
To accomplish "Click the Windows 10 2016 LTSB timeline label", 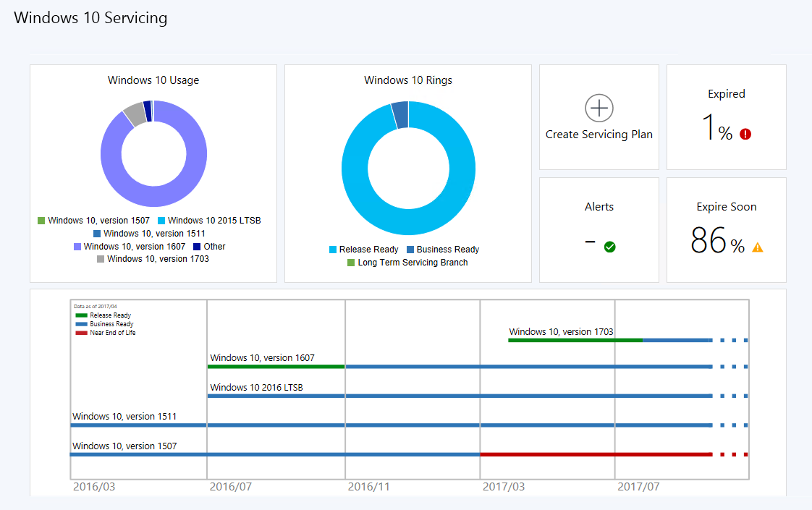I will 256,387.
